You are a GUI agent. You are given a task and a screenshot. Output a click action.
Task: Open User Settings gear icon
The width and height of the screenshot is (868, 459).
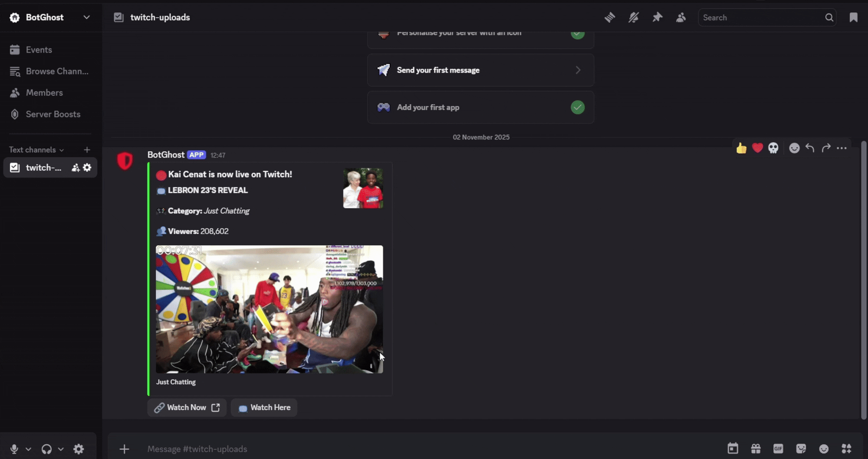[x=79, y=449]
